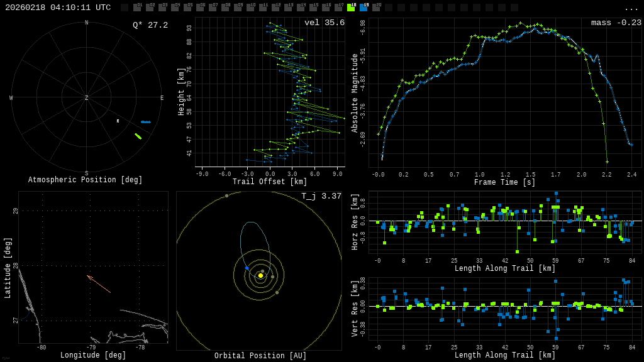Select station box 05

pos(187,8)
